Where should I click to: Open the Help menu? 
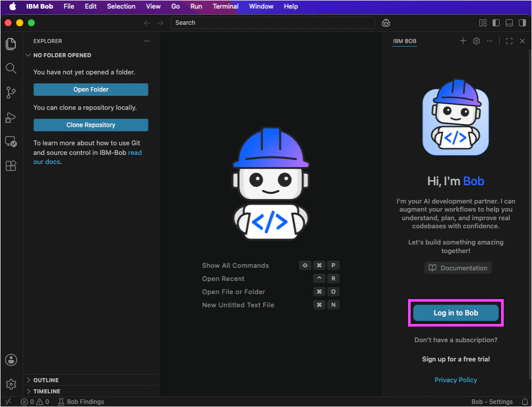click(291, 6)
